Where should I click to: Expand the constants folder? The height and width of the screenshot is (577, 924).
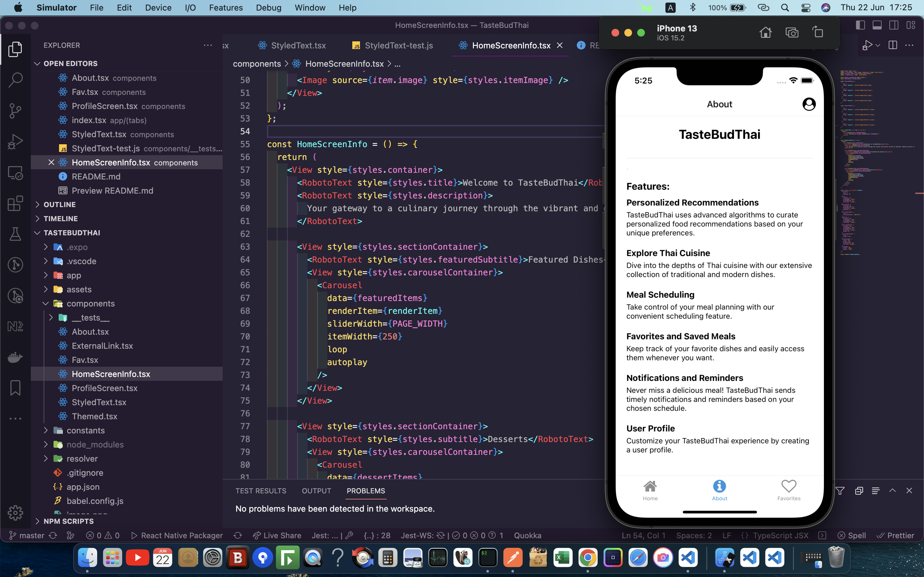85,431
